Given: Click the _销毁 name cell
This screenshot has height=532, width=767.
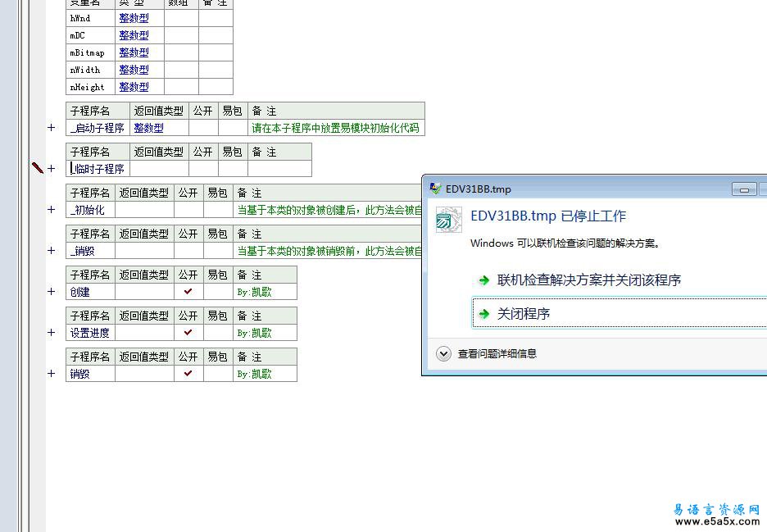Looking at the screenshot, I should click(x=90, y=251).
